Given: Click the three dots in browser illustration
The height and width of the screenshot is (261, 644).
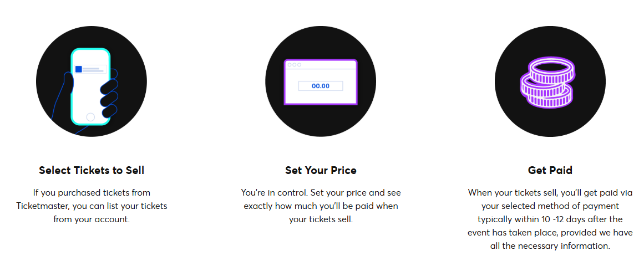Looking at the screenshot, I should [x=294, y=65].
